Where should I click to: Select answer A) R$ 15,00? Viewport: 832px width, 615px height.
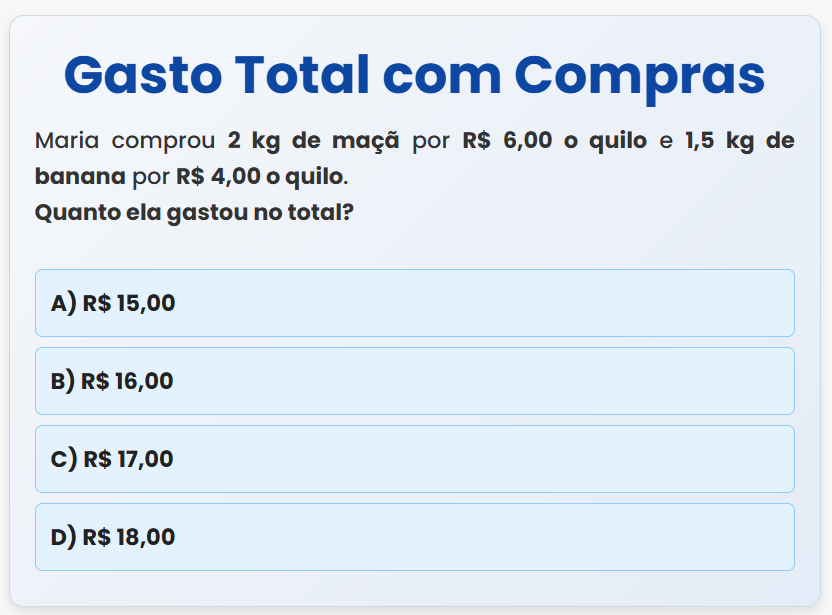click(414, 303)
